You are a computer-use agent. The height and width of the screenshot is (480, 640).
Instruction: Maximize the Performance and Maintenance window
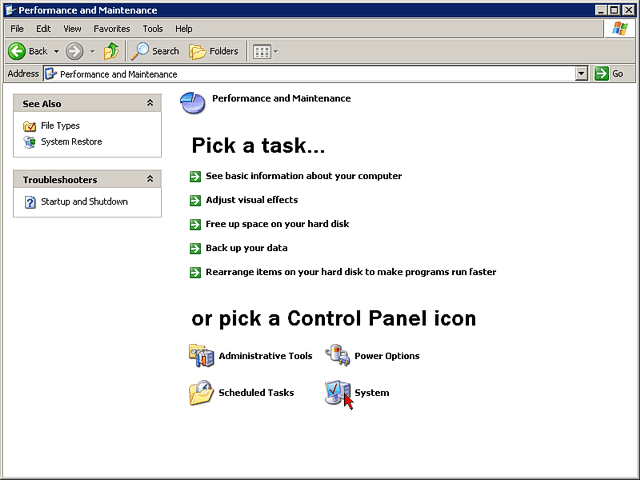[x=614, y=10]
